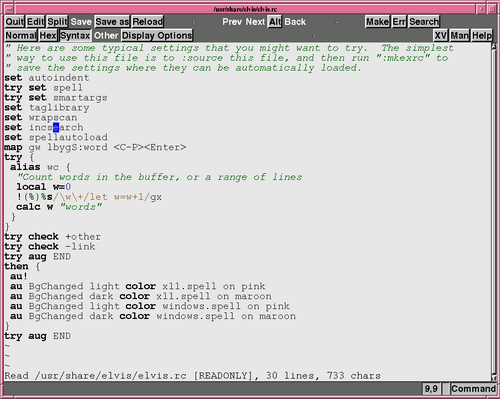
Task: Run Make from the toolbar
Action: (x=377, y=22)
